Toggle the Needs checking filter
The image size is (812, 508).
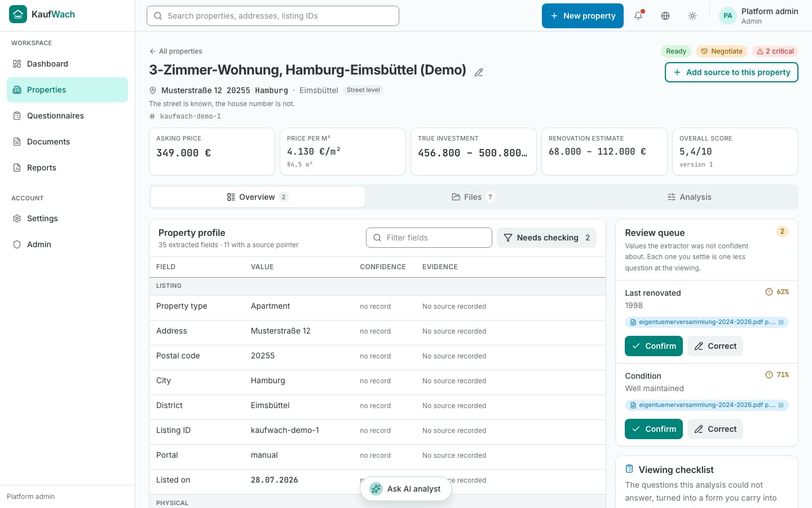pos(546,238)
